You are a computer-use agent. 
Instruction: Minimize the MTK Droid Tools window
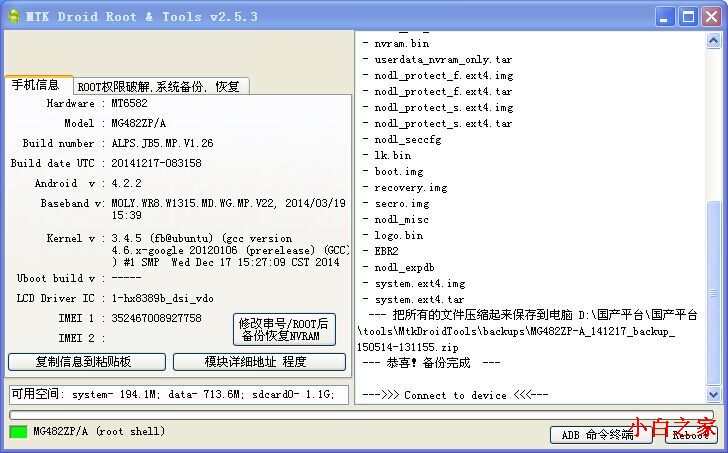coord(665,17)
